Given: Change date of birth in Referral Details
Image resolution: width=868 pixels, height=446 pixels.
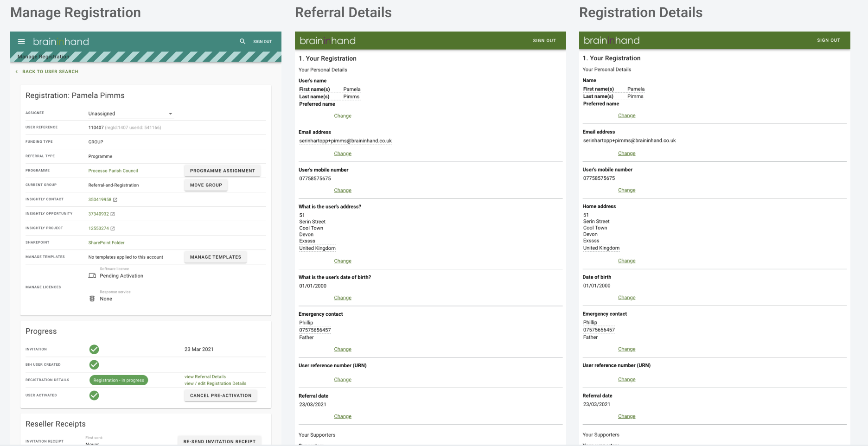Looking at the screenshot, I should pyautogui.click(x=343, y=298).
